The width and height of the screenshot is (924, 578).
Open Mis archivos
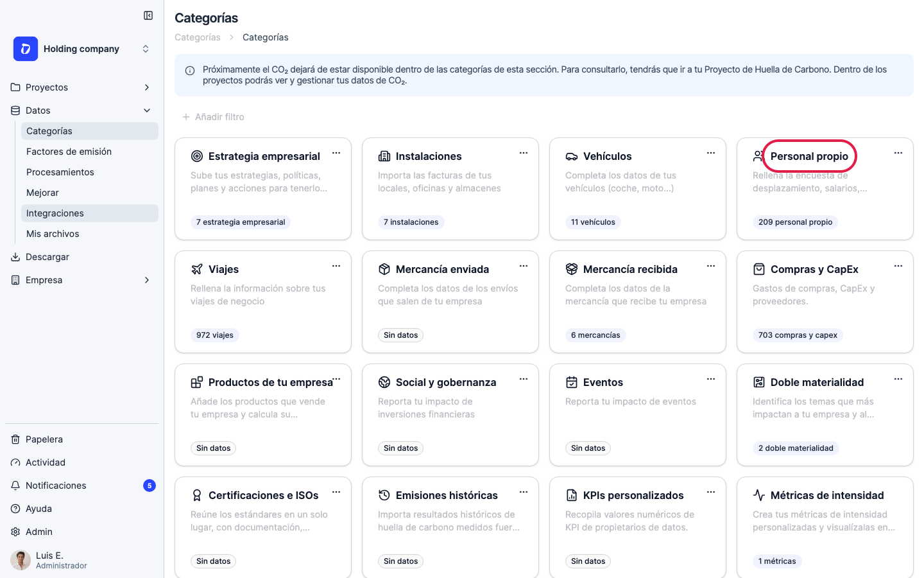coord(90,234)
